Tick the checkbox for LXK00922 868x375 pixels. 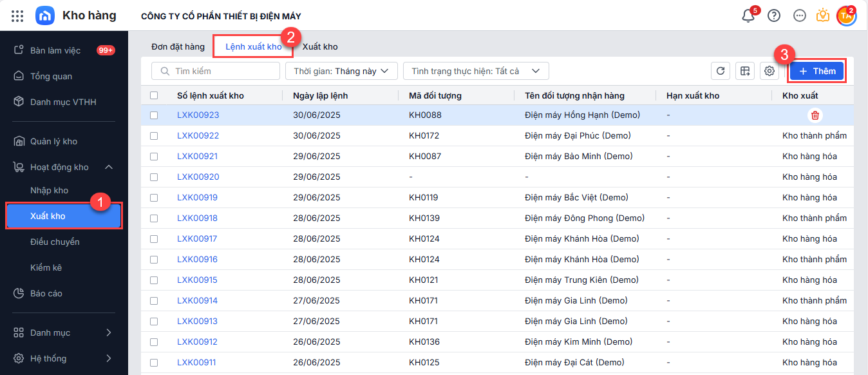point(154,136)
